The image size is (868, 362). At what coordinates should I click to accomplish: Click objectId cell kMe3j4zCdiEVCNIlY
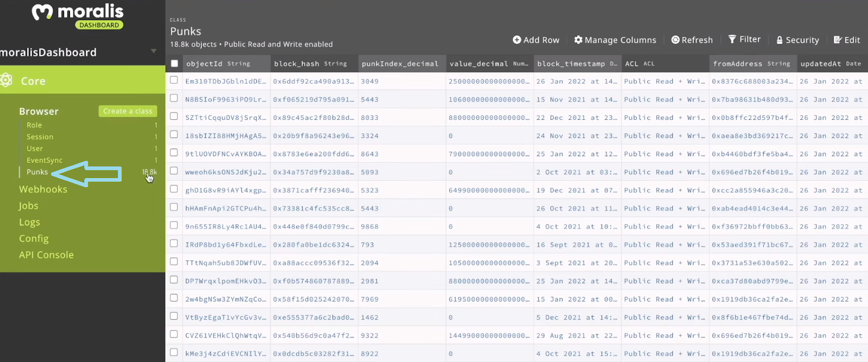click(x=227, y=353)
